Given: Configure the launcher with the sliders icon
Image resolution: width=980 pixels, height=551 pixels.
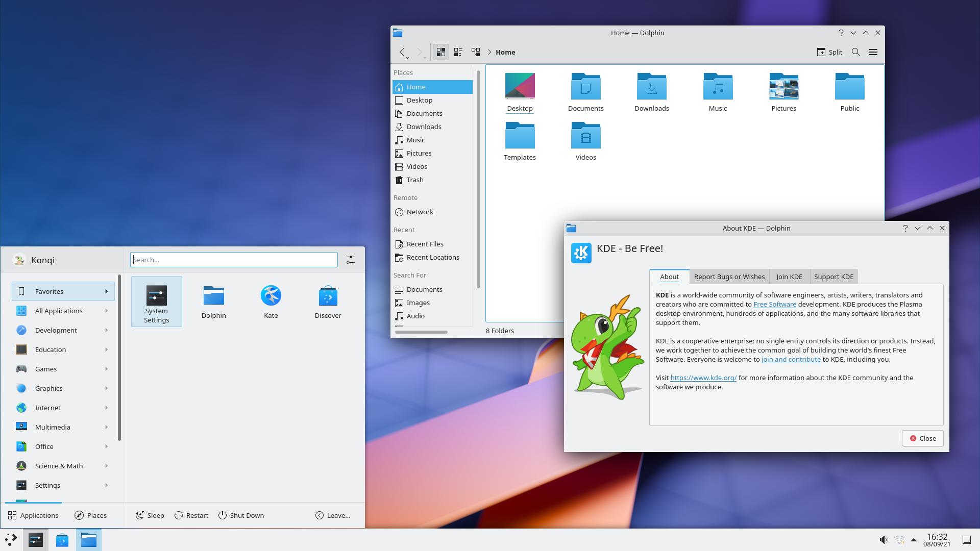Looking at the screenshot, I should 351,260.
